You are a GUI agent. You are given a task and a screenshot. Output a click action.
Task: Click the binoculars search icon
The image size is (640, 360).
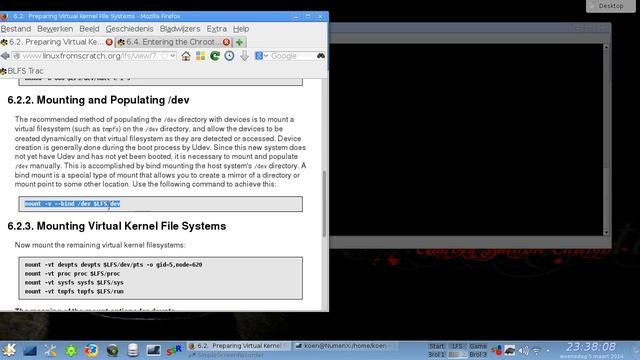pos(321,56)
